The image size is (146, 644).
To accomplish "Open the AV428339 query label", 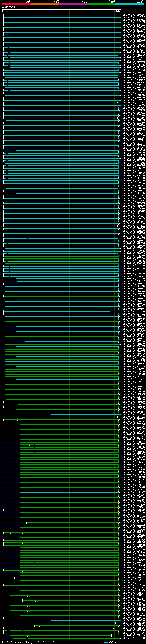I will point(8,8).
